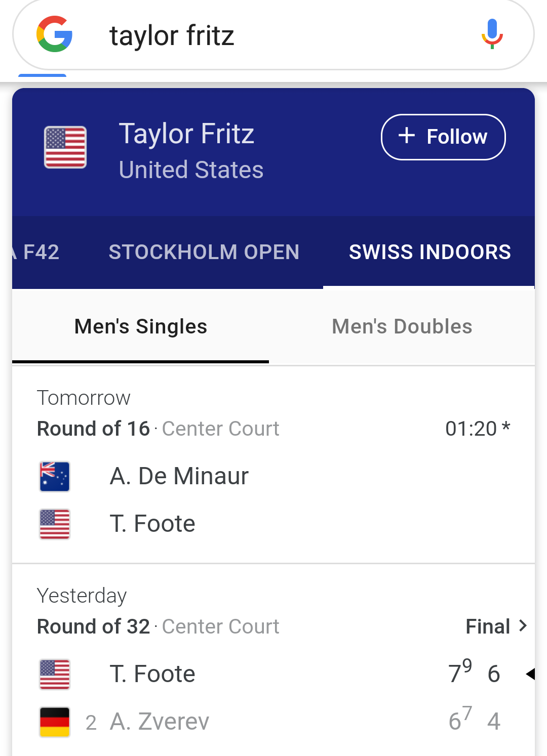Click the US flag in the Round of 32 match
The image size is (547, 756).
[x=55, y=675]
